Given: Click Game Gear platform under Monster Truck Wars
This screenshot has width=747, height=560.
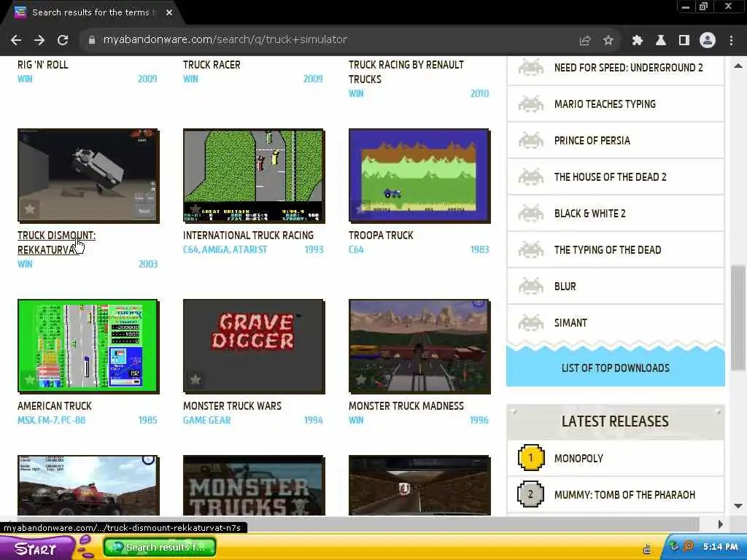Looking at the screenshot, I should 206,420.
